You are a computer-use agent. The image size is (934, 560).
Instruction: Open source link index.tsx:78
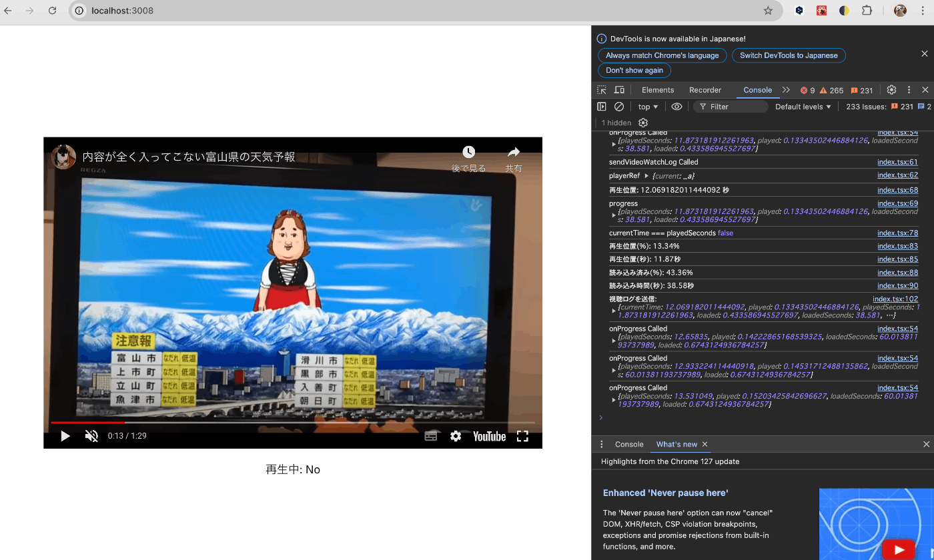pos(897,233)
